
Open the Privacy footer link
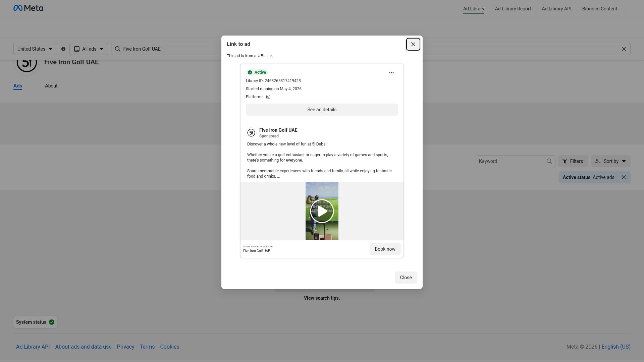coord(125,347)
